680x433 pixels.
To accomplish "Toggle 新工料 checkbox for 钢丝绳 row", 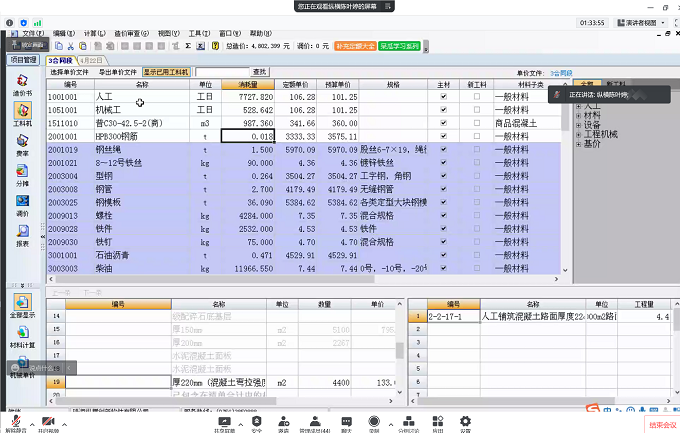I will pyautogui.click(x=475, y=148).
